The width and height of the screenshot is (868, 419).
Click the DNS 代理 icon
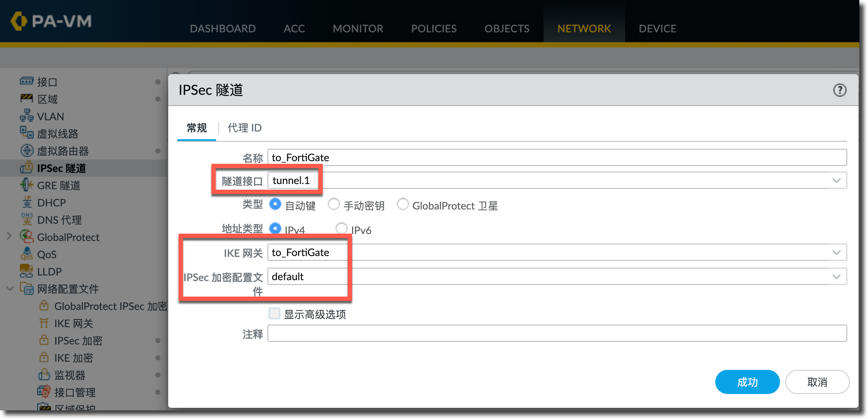click(27, 219)
